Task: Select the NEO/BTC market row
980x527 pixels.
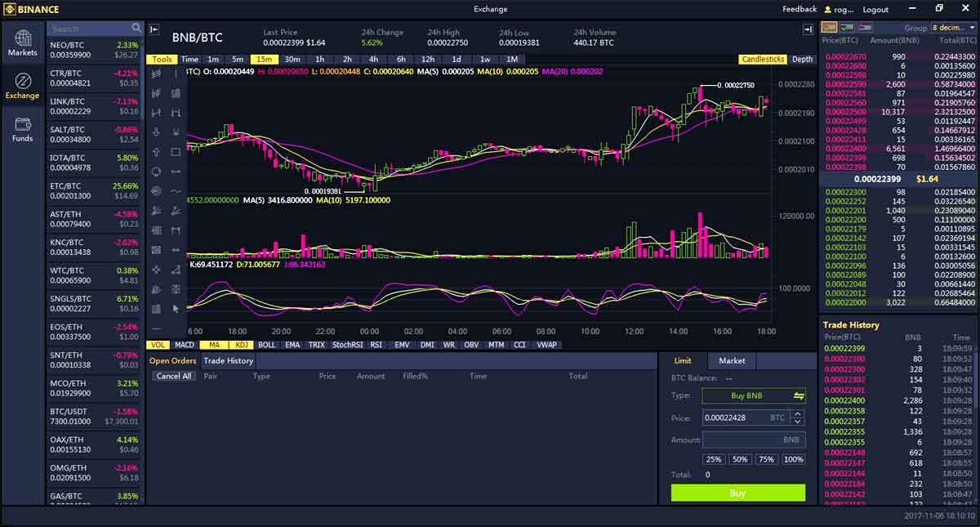Action: (x=94, y=50)
